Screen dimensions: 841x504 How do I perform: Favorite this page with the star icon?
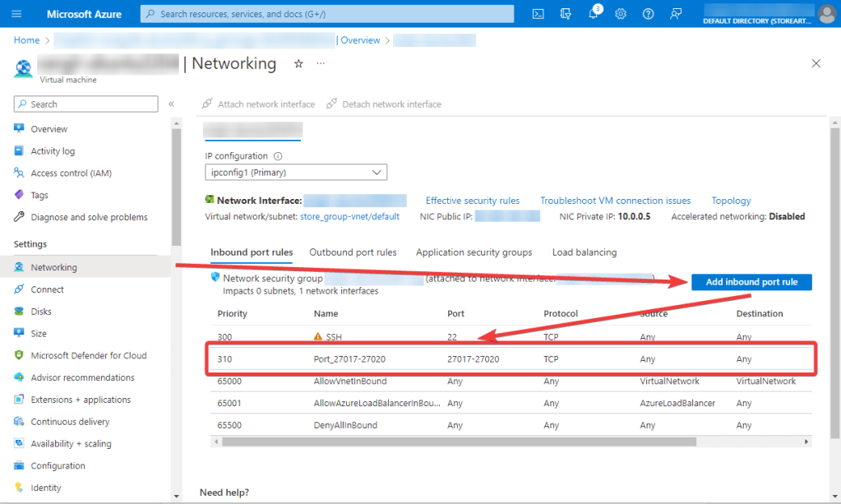[x=298, y=64]
